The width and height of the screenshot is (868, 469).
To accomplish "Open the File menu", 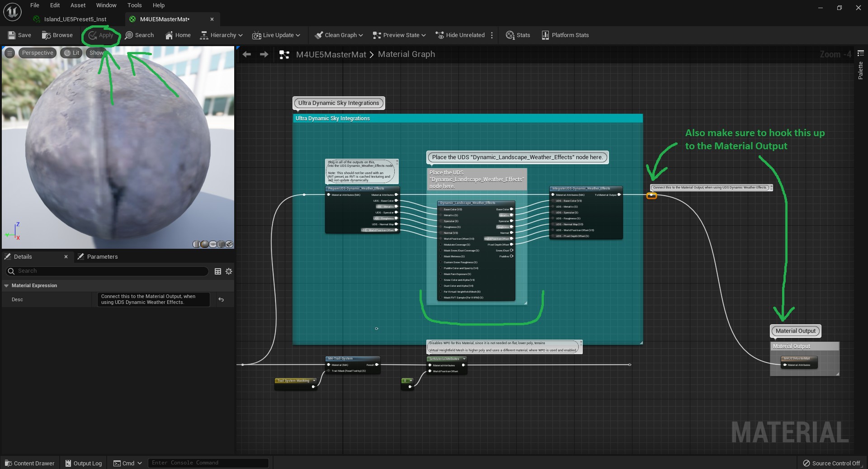I will coord(35,5).
